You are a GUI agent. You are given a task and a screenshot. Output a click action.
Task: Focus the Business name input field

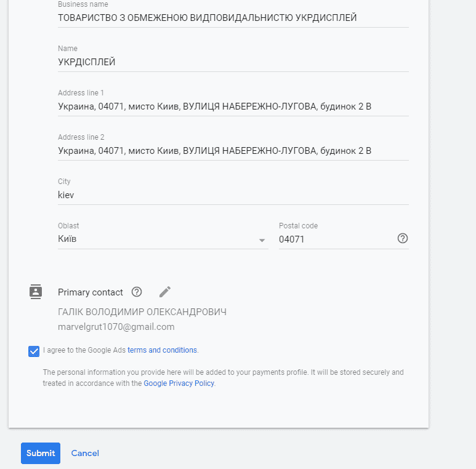[233, 18]
